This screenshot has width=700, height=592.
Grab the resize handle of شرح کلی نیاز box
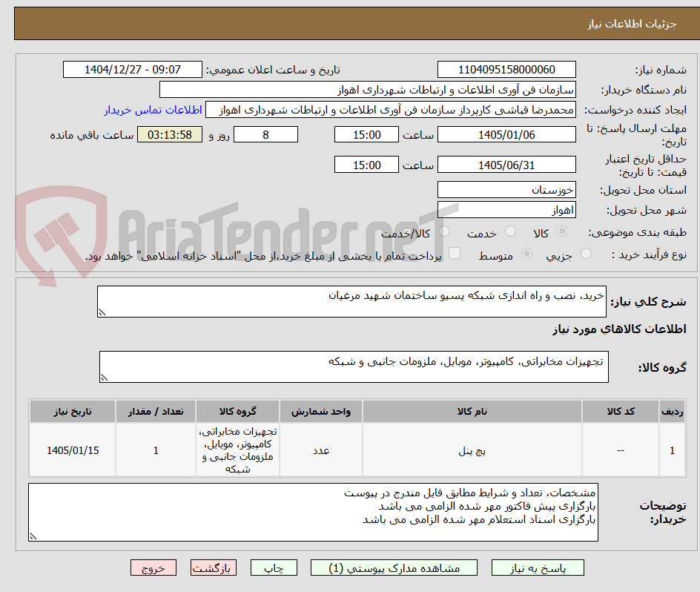point(102,312)
